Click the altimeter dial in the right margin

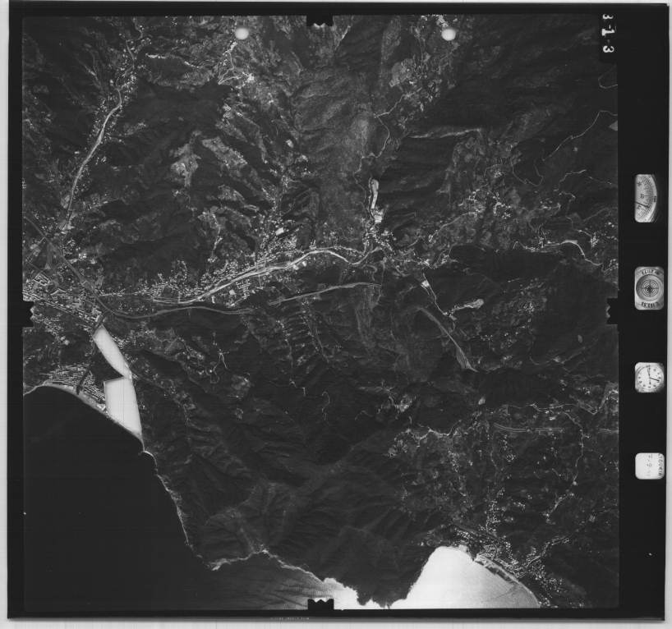(x=646, y=198)
